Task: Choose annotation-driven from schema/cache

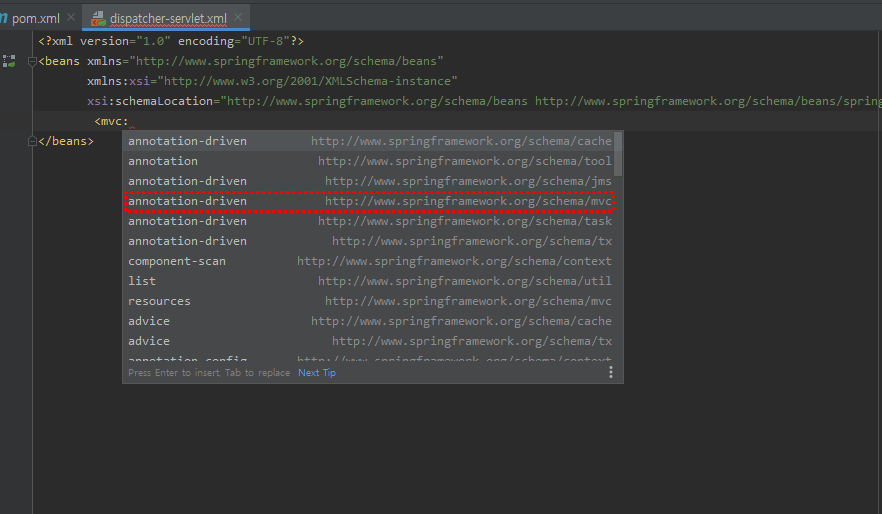Action: coord(370,141)
